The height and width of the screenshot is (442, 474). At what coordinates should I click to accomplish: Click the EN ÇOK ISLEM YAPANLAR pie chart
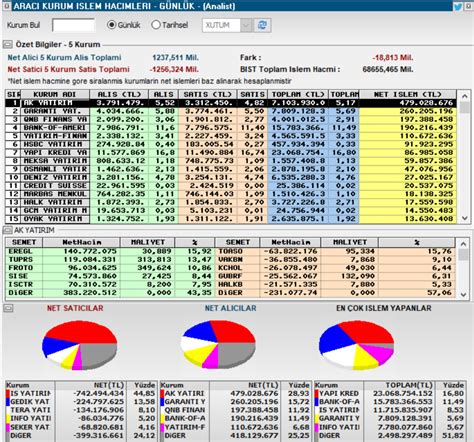(x=356, y=345)
